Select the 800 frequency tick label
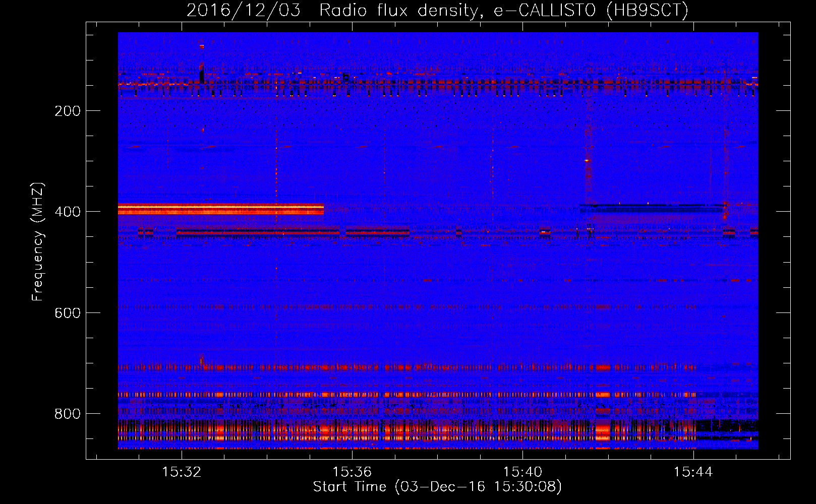Screen dimensions: 816x504 pyautogui.click(x=68, y=414)
